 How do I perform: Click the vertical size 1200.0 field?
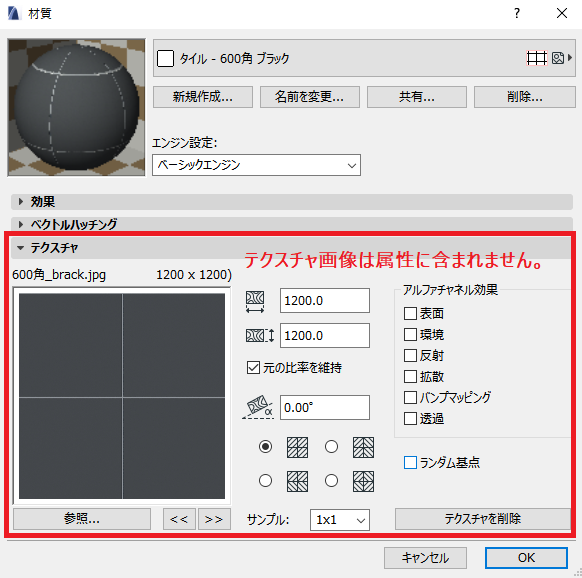[x=325, y=335]
